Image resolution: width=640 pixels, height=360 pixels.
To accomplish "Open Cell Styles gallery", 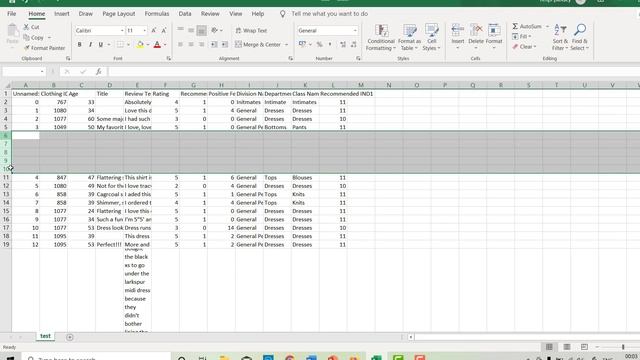I will click(431, 38).
